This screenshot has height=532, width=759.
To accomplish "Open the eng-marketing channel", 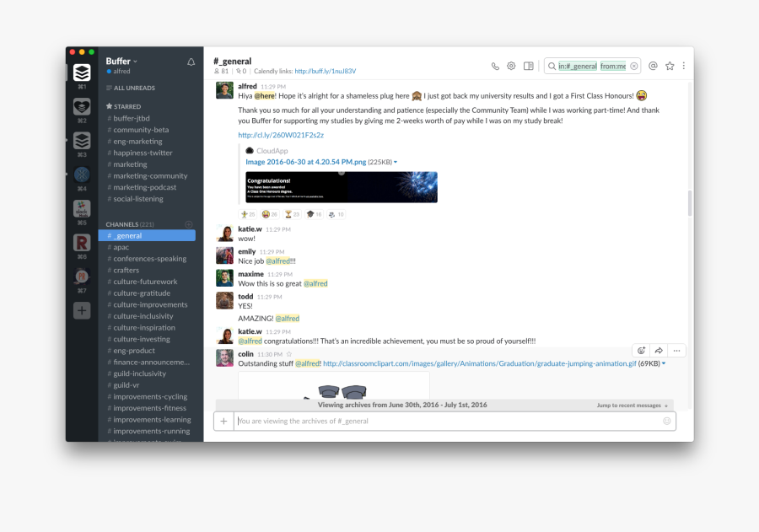I will tap(137, 142).
